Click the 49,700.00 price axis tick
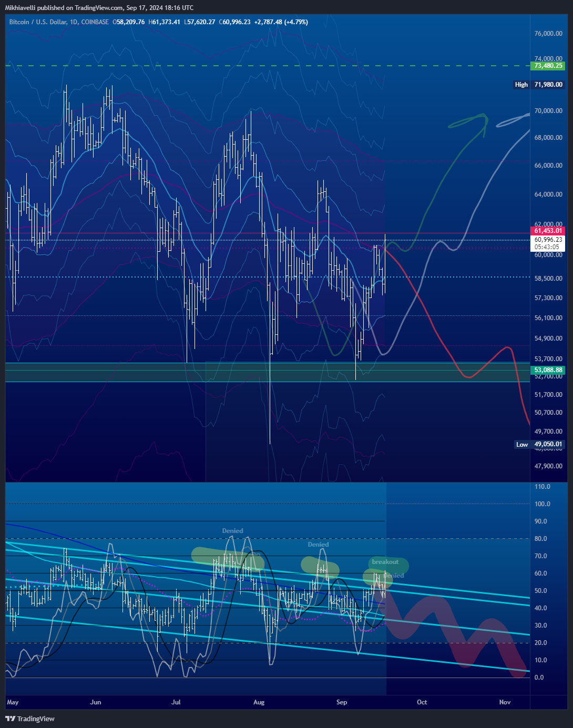The image size is (573, 728). 548,432
